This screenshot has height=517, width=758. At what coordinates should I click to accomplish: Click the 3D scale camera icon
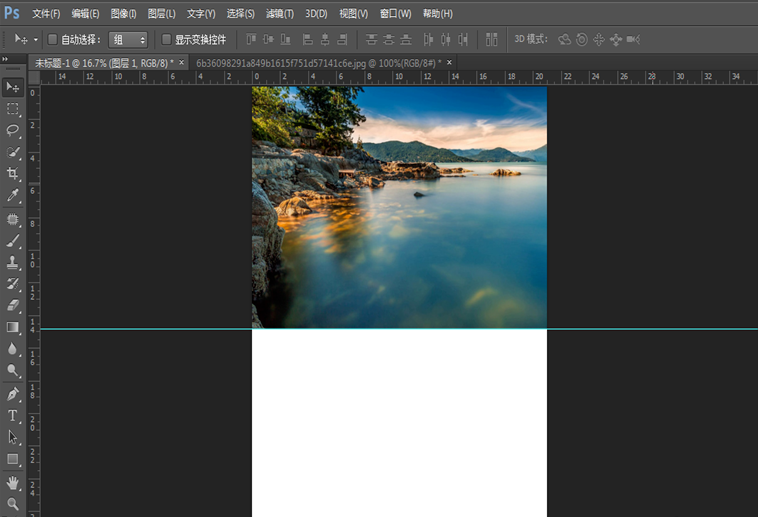633,39
